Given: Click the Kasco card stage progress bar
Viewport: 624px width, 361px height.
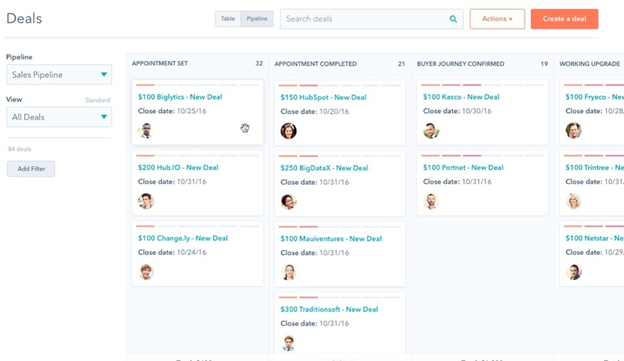Looking at the screenshot, I should [482, 85].
